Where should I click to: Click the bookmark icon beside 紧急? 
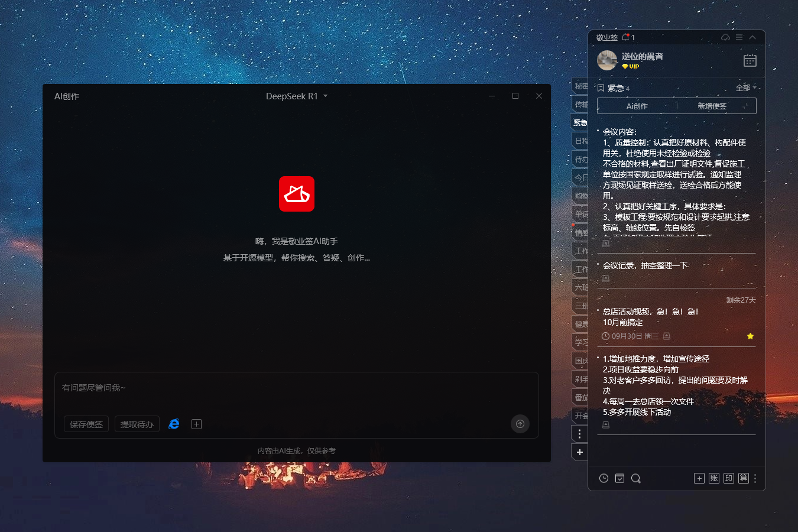pos(601,88)
